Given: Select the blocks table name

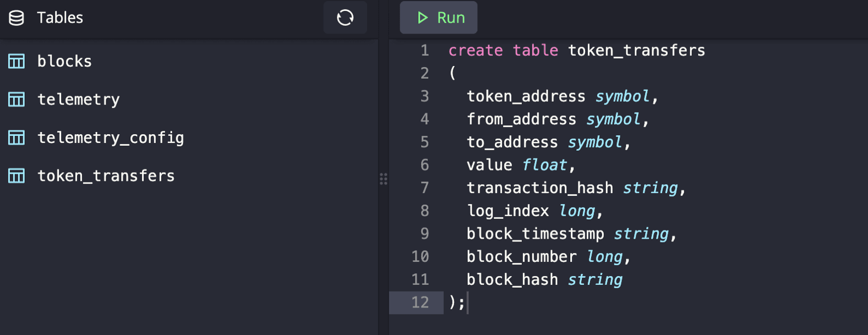Looking at the screenshot, I should coord(64,61).
